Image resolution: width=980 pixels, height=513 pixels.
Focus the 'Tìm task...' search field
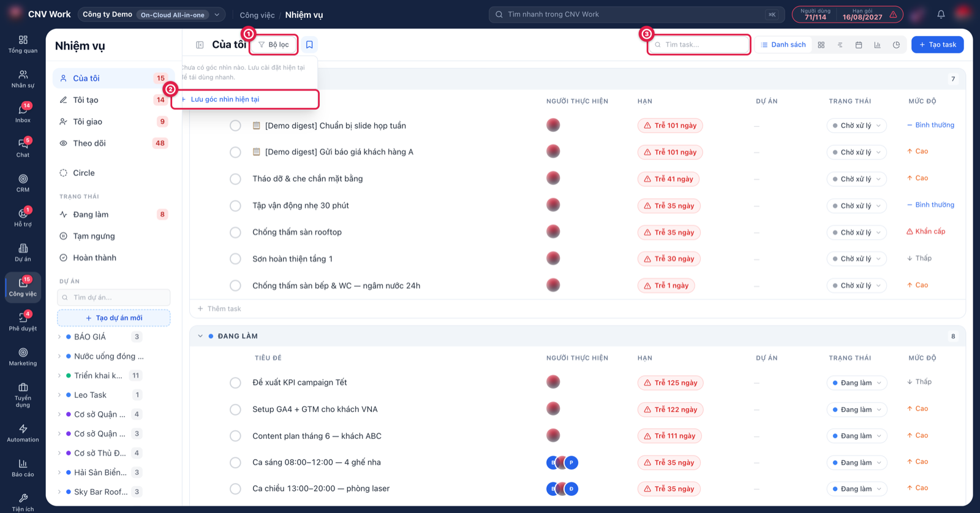pos(699,45)
